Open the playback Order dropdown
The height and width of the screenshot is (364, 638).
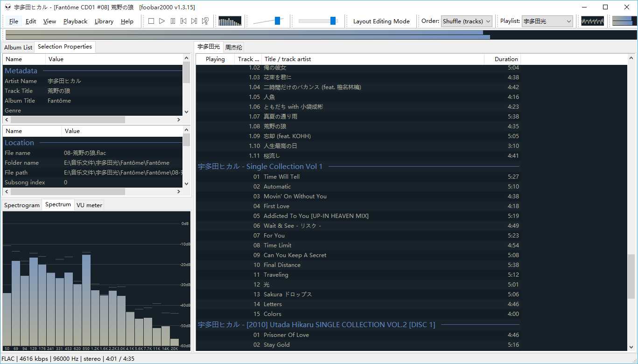click(466, 21)
